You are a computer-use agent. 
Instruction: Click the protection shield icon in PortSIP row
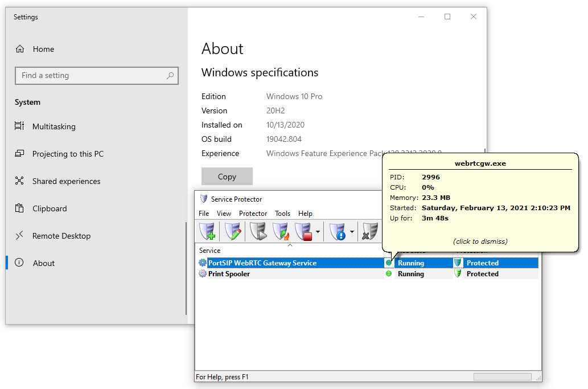458,263
